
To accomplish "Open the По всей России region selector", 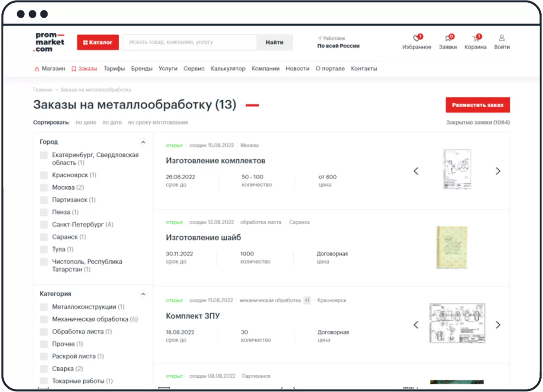I will coord(339,46).
